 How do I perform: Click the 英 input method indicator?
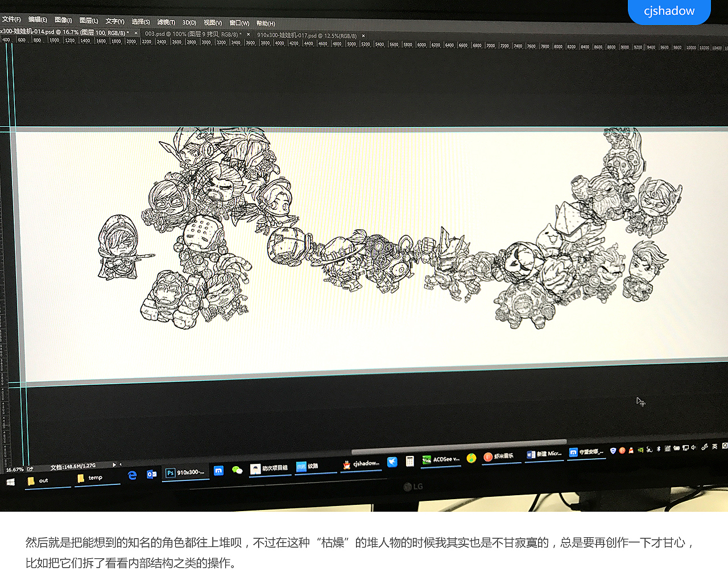[x=715, y=446]
